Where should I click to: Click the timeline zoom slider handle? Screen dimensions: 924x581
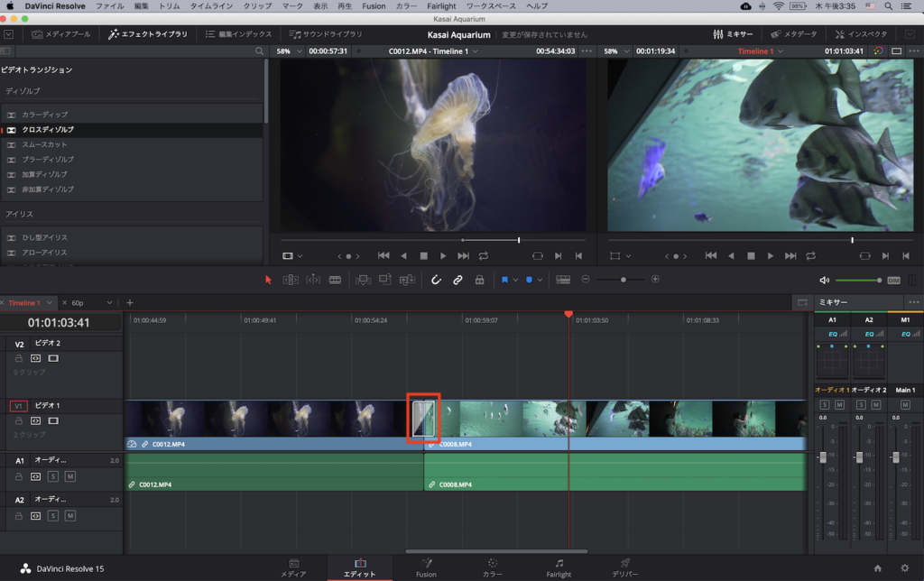[622, 280]
